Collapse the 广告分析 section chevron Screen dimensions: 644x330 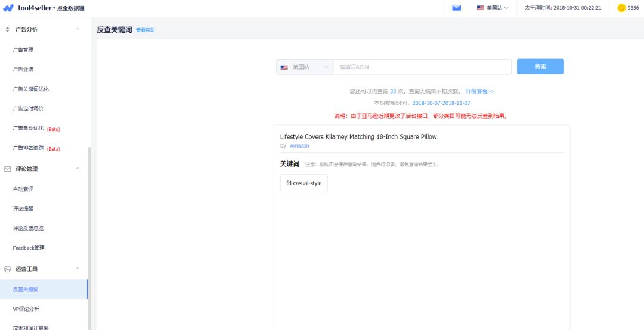pos(78,29)
